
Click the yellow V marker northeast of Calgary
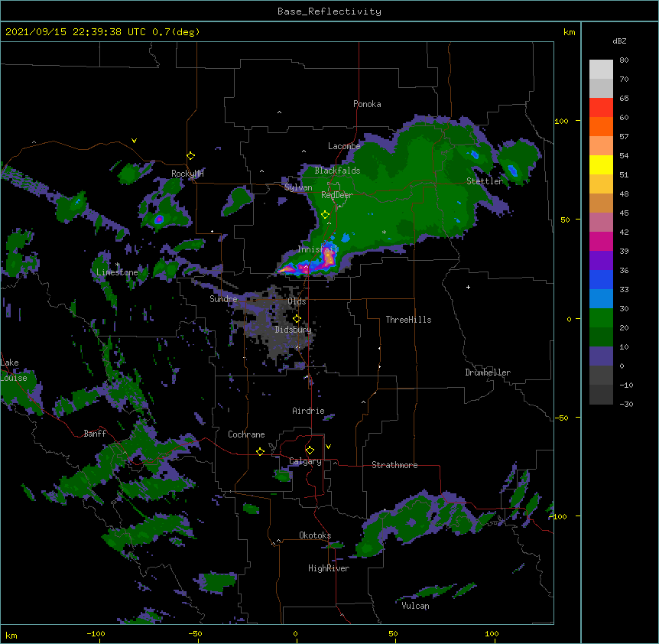coord(328,447)
